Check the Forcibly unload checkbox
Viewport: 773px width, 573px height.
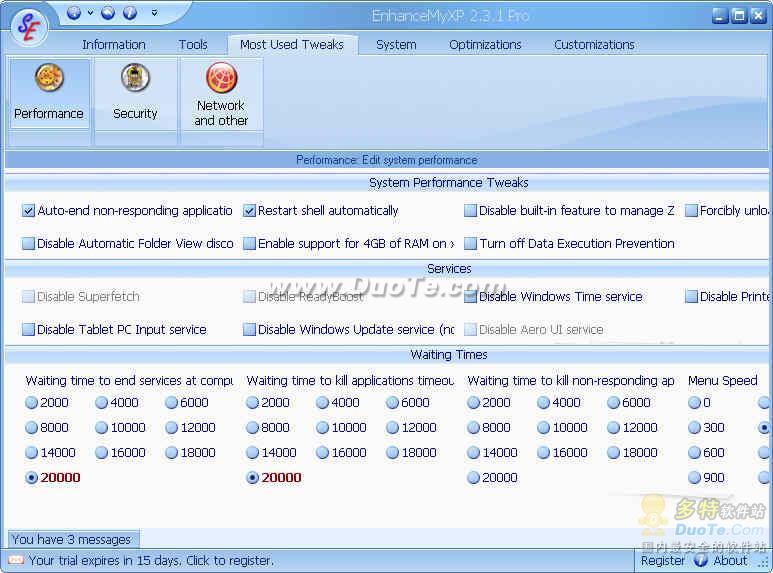coord(692,211)
